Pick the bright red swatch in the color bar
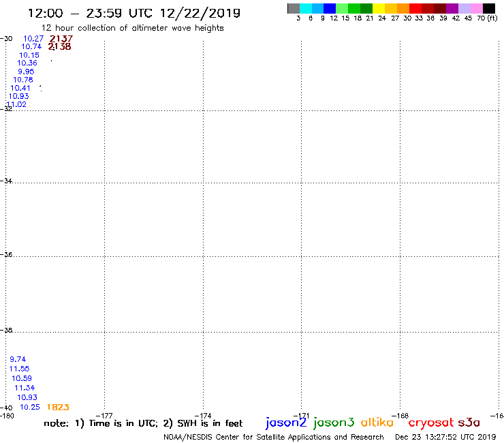Viewport: 504px width, 443px height. pyautogui.click(x=415, y=9)
